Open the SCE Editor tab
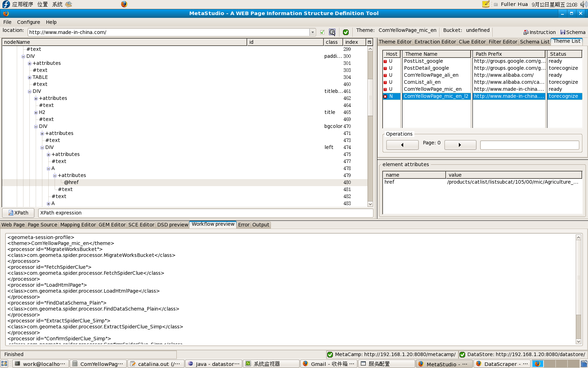588x368 pixels. (141, 225)
